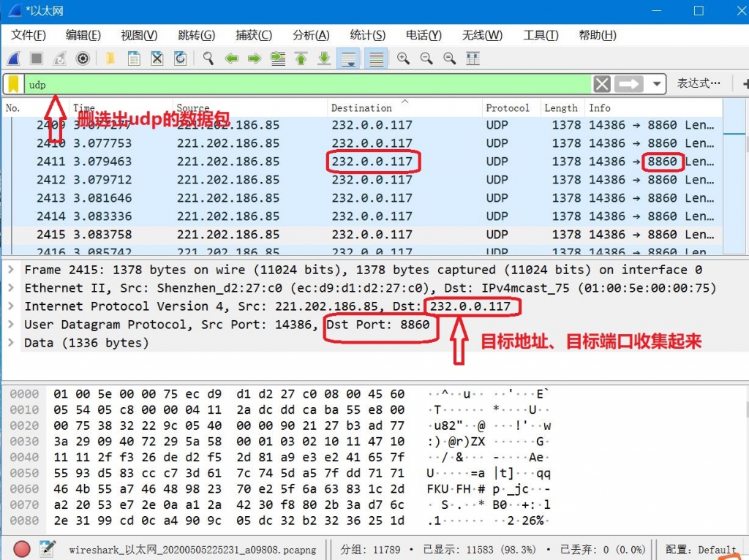Go to the last packet
This screenshot has height=560, width=749.
tap(324, 58)
